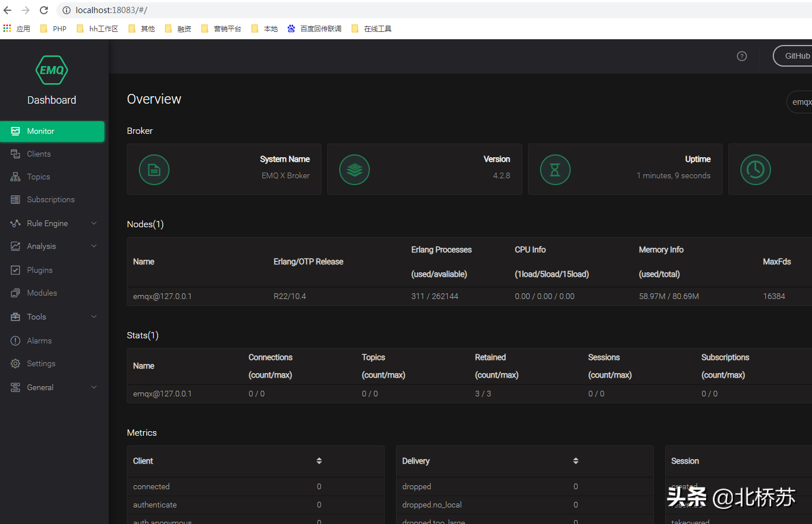This screenshot has width=812, height=524.
Task: Select Subscriptions in the sidebar
Action: [x=51, y=199]
